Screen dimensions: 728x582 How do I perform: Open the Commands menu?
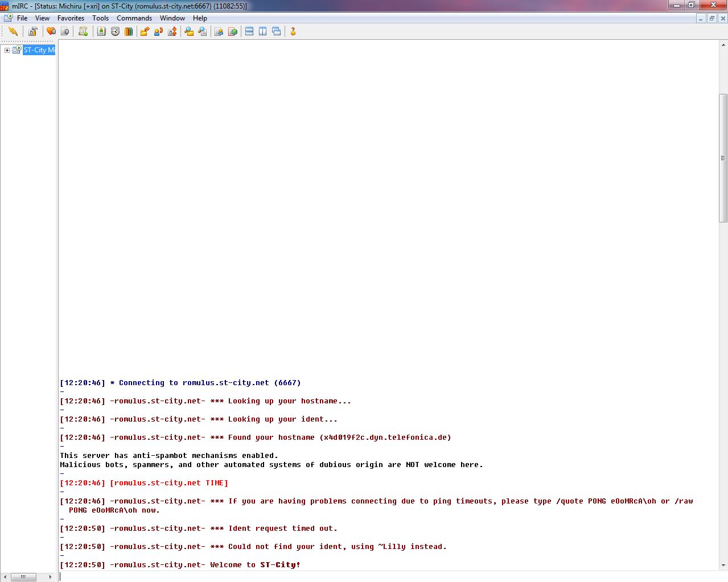pos(134,18)
